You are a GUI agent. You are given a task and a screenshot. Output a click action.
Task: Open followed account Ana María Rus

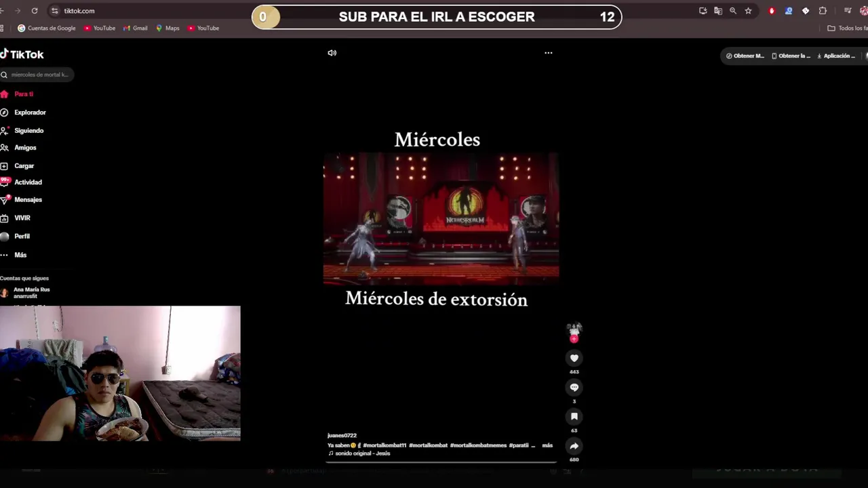coord(26,293)
